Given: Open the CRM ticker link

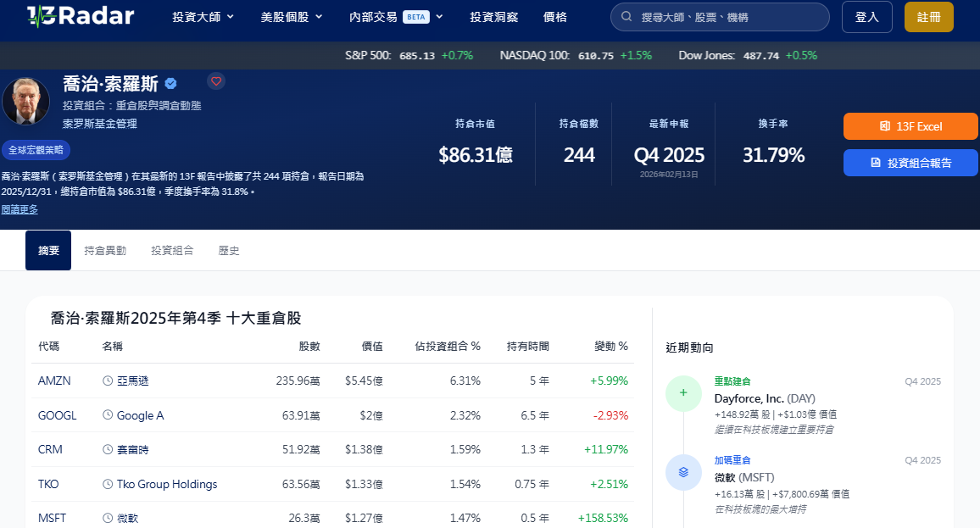Looking at the screenshot, I should click(x=50, y=449).
